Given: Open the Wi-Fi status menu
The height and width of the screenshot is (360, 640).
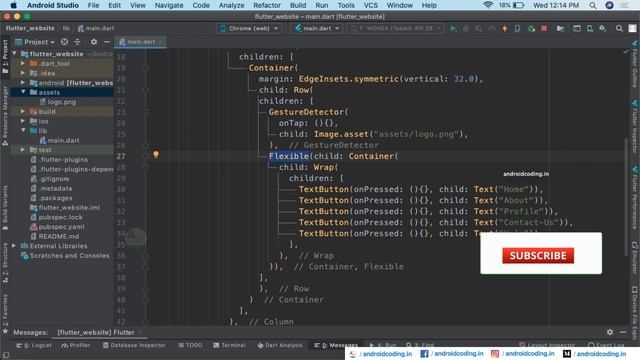Looking at the screenshot, I should pyautogui.click(x=487, y=5).
